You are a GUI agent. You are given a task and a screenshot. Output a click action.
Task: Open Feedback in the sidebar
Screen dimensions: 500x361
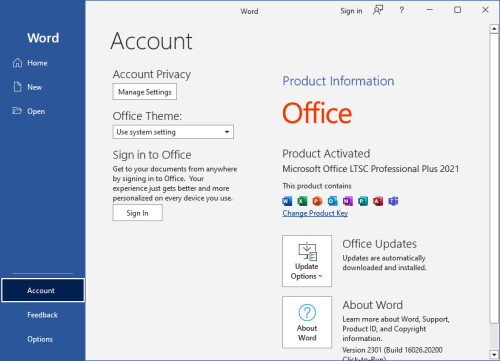tap(42, 315)
